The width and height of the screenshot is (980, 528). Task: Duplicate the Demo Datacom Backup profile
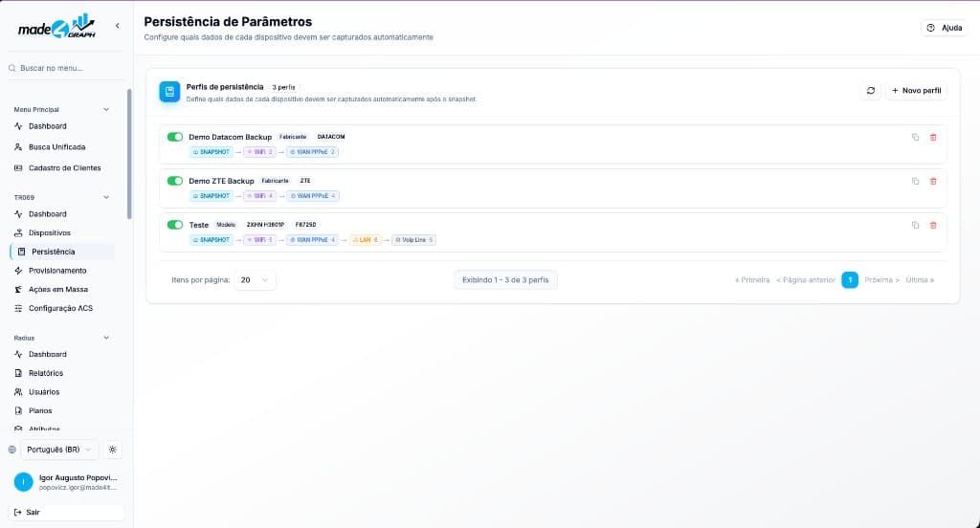tap(915, 138)
